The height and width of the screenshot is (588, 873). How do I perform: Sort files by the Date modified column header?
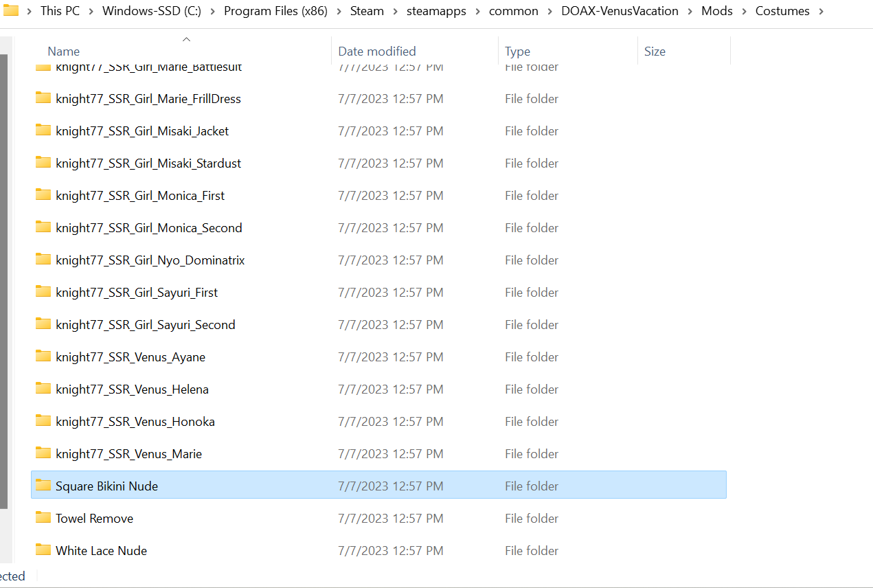click(x=377, y=51)
